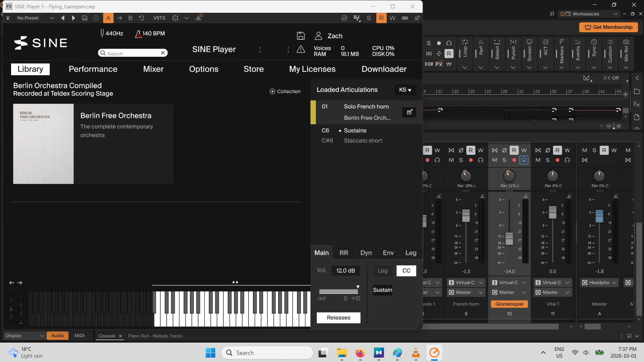Open VLC media player from taskbar
This screenshot has height=362, width=644.
pyautogui.click(x=416, y=353)
